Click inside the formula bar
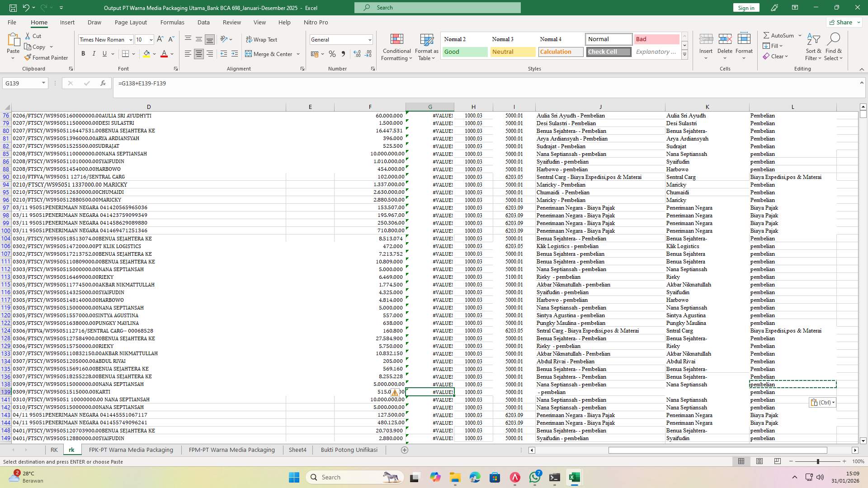Screen dimensions: 868x488 (271, 83)
